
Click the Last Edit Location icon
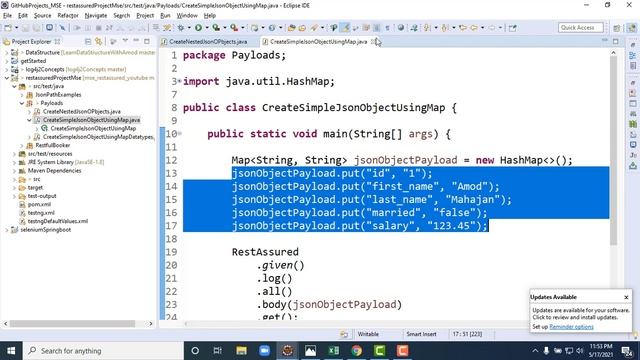[x=463, y=28]
